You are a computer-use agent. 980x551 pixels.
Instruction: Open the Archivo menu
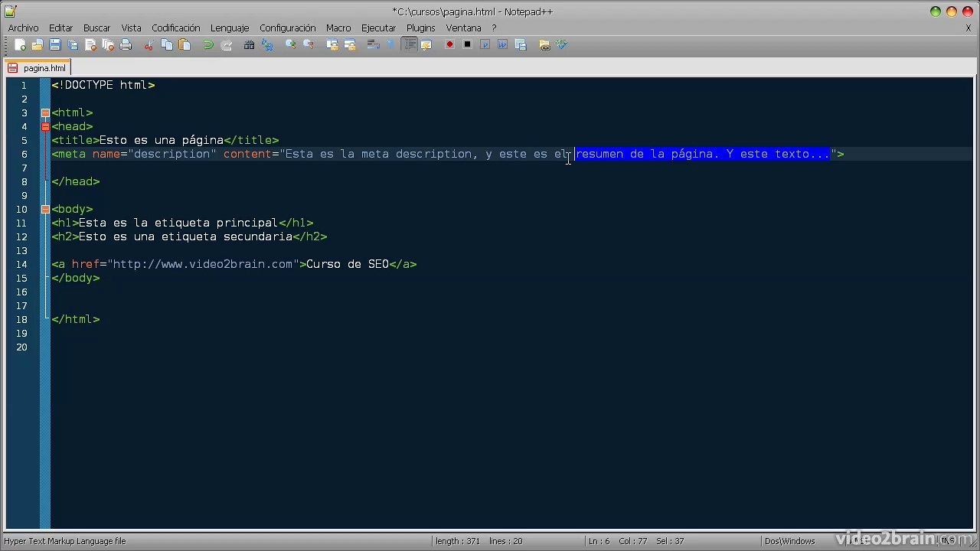23,28
